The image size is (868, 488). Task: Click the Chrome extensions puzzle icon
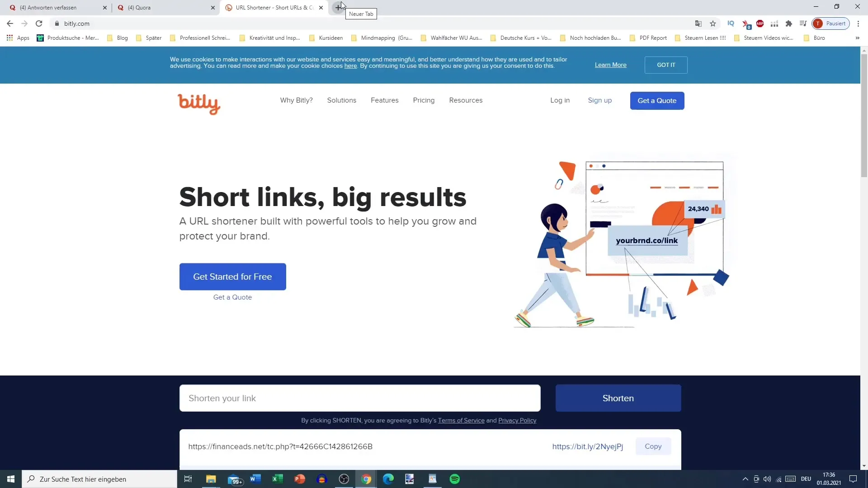[x=788, y=24]
